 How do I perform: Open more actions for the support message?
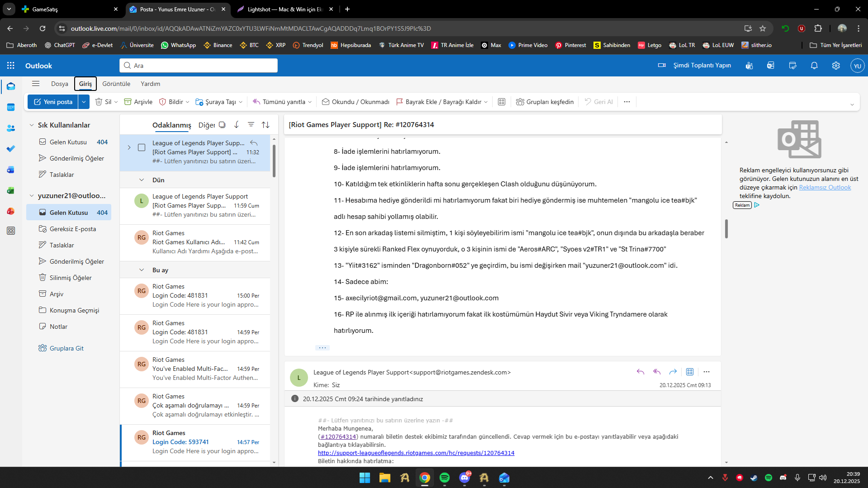pyautogui.click(x=707, y=372)
